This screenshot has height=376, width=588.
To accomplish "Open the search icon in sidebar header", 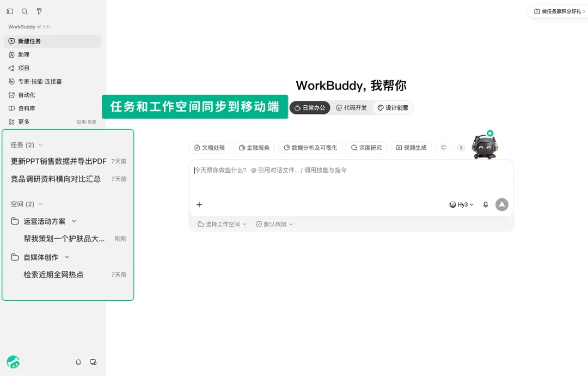I will [x=24, y=11].
